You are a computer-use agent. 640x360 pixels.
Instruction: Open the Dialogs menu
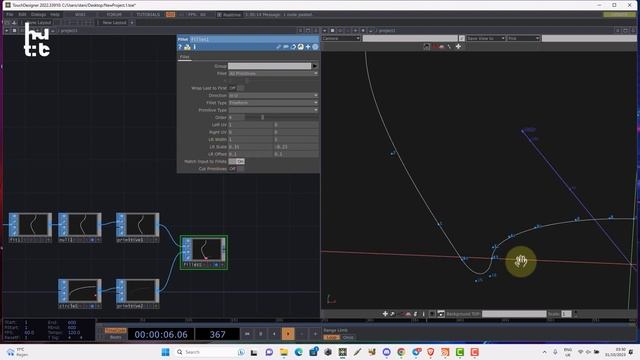(38, 15)
